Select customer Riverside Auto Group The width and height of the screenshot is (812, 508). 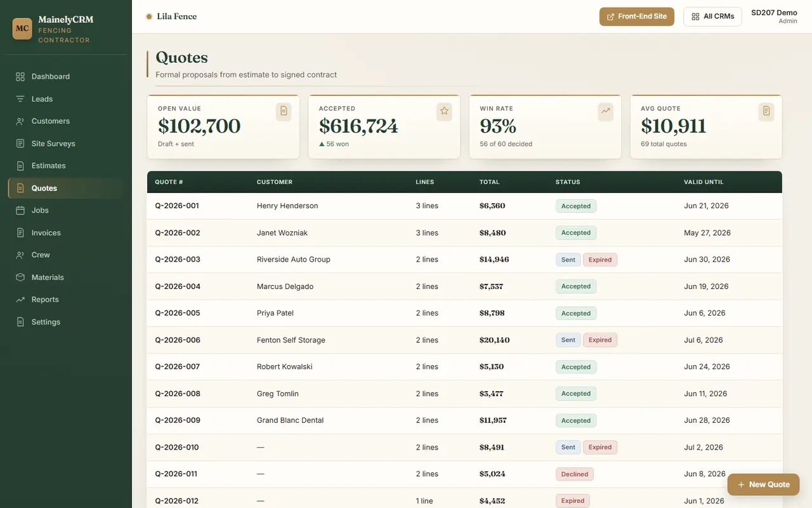(294, 259)
